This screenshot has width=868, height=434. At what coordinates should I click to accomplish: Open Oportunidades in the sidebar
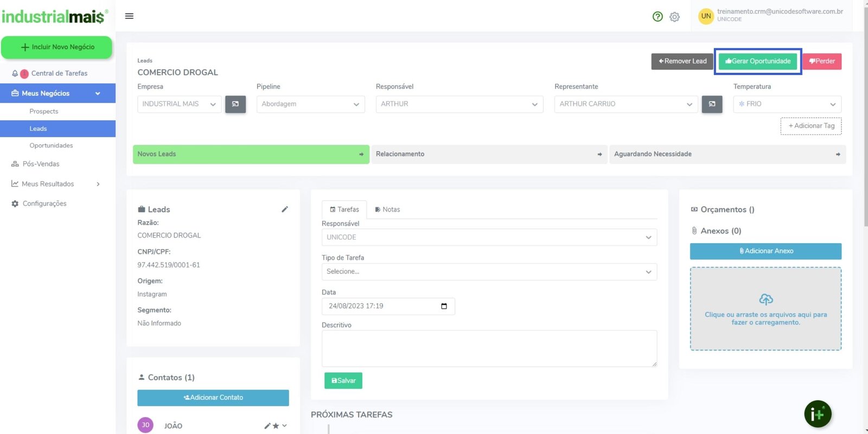51,145
